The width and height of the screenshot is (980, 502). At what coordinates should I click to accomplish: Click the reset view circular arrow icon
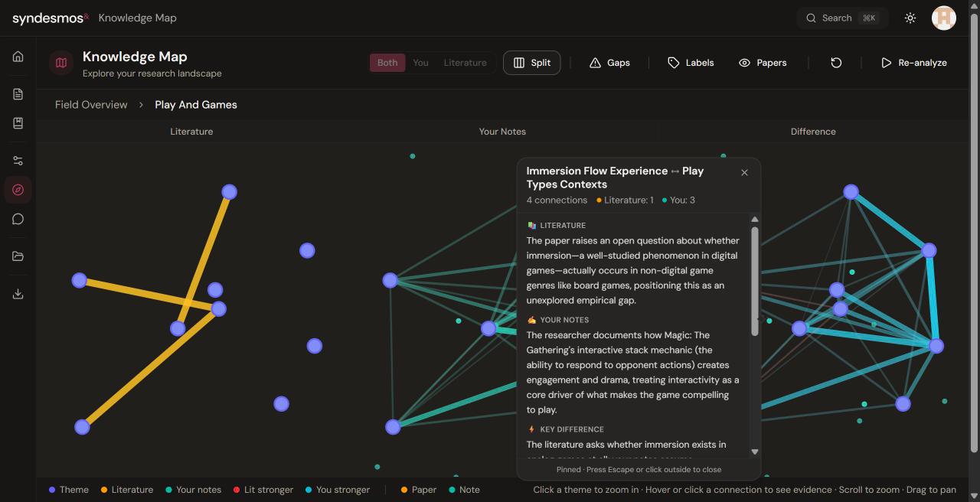click(x=836, y=63)
